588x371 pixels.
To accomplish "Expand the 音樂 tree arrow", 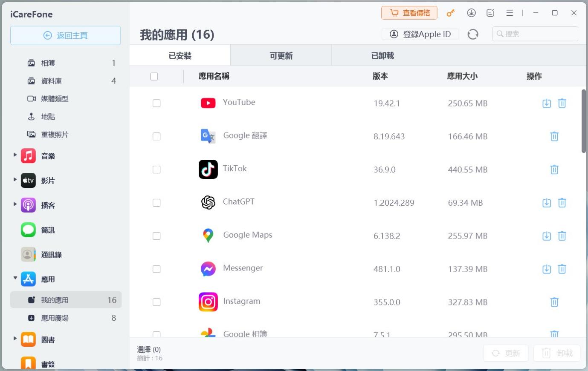I will [15, 155].
